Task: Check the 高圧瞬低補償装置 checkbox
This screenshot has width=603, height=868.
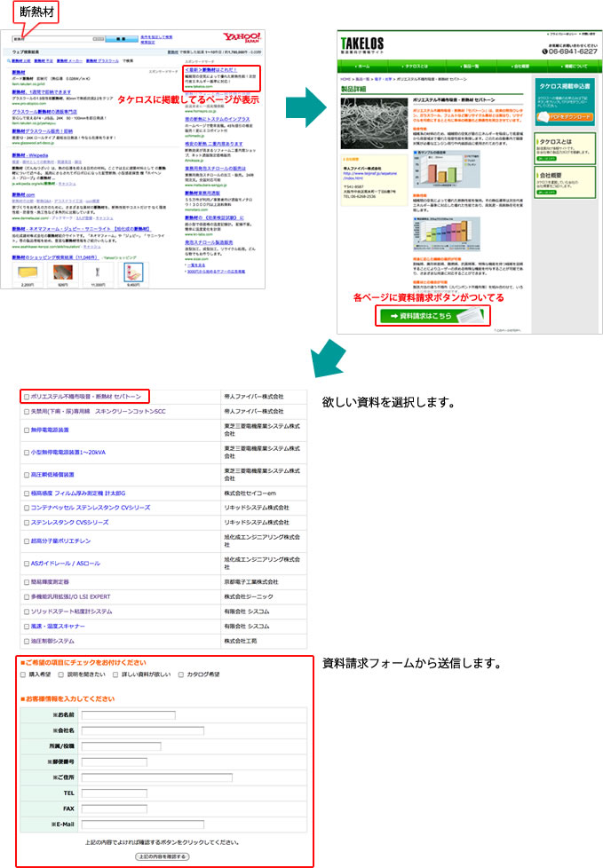Action: [x=26, y=475]
